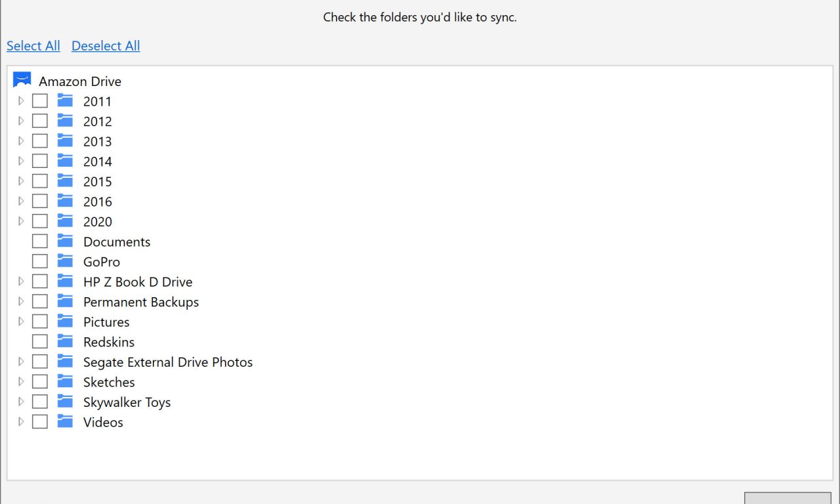
Task: Click the button at bottom right corner
Action: (x=787, y=498)
